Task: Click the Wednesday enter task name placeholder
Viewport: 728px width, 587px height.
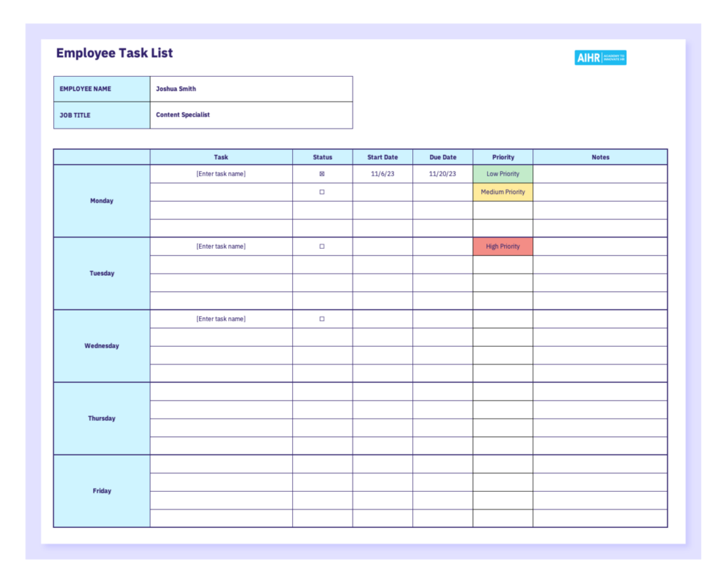Action: point(220,318)
